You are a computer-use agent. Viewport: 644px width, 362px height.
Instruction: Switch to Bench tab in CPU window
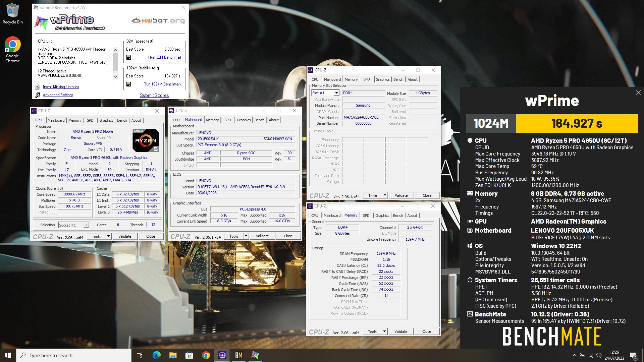[x=122, y=120]
